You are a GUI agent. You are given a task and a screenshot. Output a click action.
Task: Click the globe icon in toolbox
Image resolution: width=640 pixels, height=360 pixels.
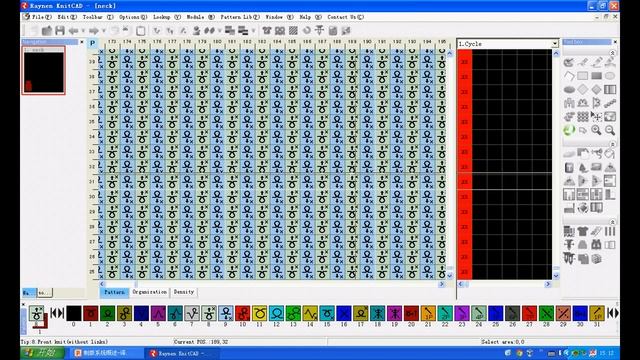pos(583,208)
